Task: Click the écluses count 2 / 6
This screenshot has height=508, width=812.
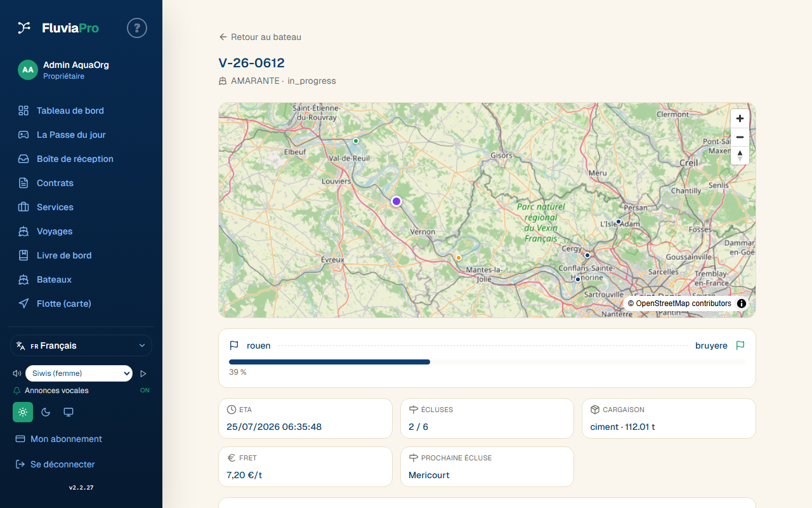Action: point(418,427)
